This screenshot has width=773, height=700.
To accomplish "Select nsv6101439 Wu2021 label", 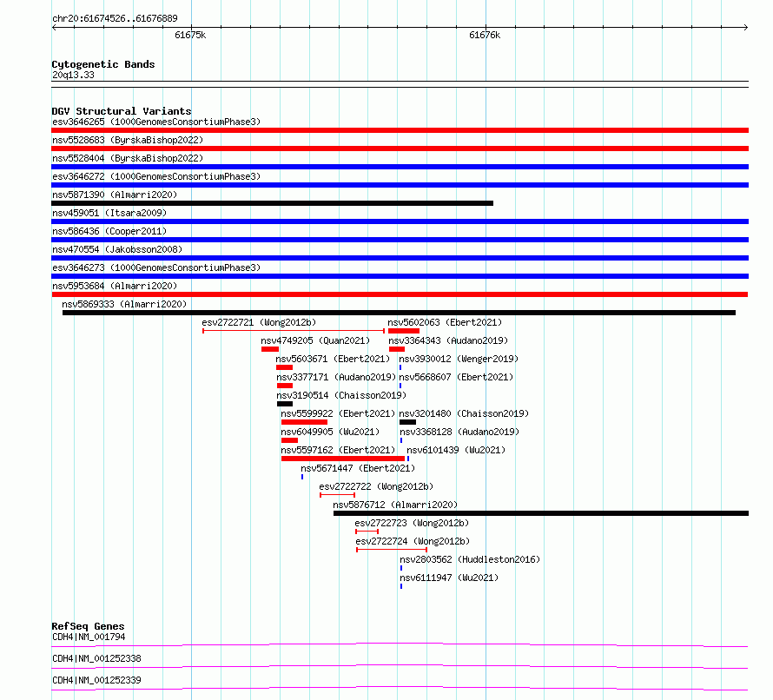I will 456,450.
